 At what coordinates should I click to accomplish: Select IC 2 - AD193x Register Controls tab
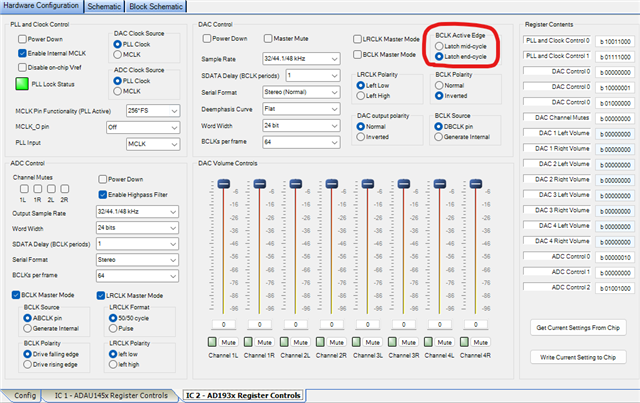pyautogui.click(x=243, y=395)
